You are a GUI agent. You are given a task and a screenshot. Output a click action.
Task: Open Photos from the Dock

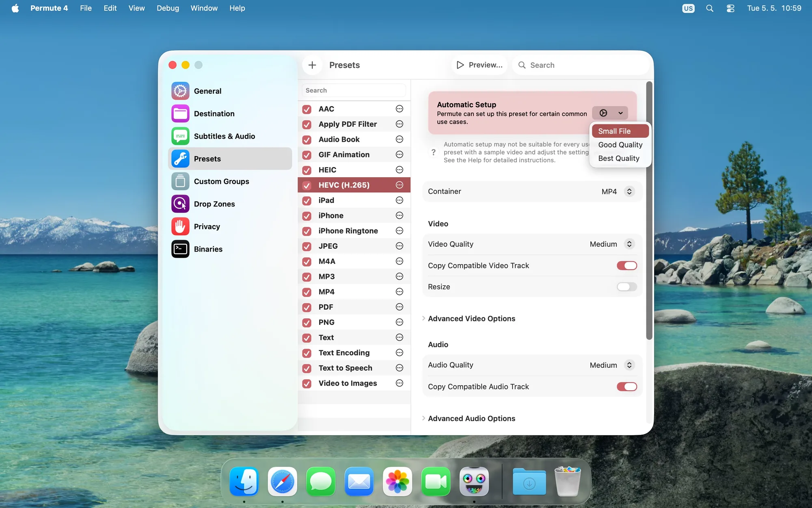[x=397, y=482]
